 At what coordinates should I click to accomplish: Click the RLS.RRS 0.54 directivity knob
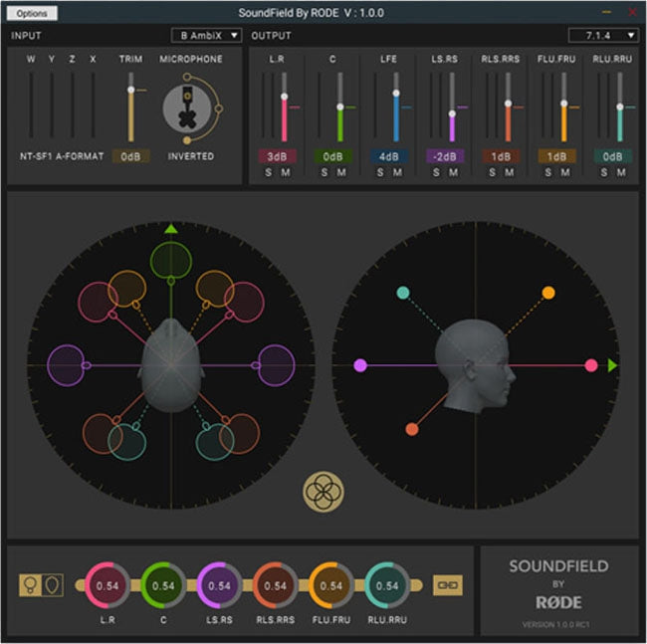(x=275, y=585)
